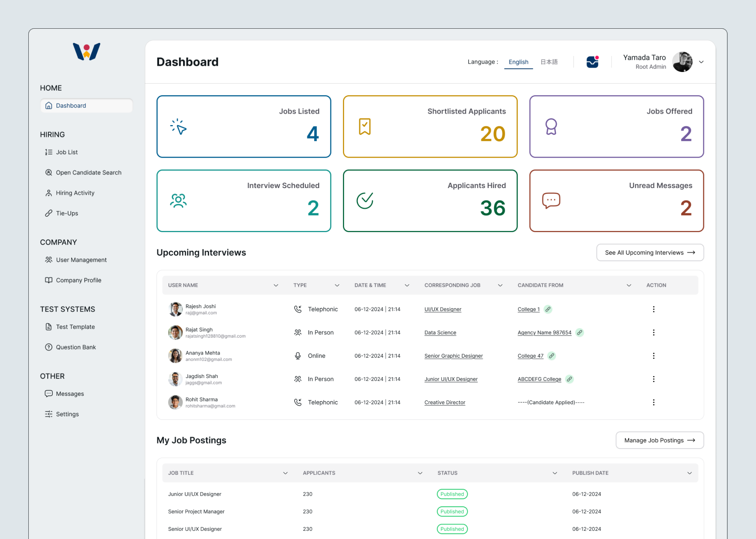This screenshot has width=756, height=539.
Task: Click the Unread Messages chat bubble icon
Action: tap(551, 201)
